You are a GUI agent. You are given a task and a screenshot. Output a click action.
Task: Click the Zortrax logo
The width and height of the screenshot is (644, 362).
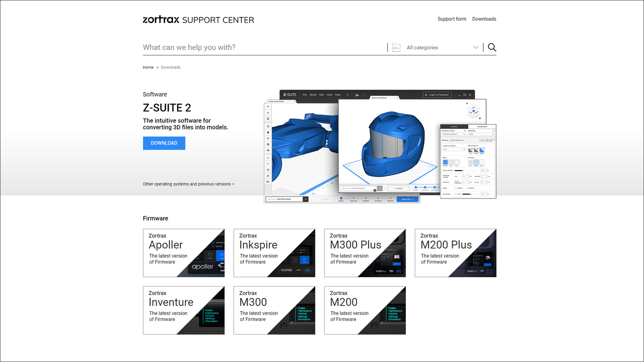161,19
